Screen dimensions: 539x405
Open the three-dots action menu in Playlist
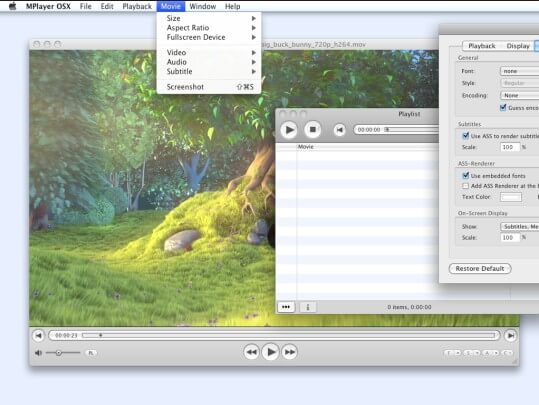[x=286, y=307]
